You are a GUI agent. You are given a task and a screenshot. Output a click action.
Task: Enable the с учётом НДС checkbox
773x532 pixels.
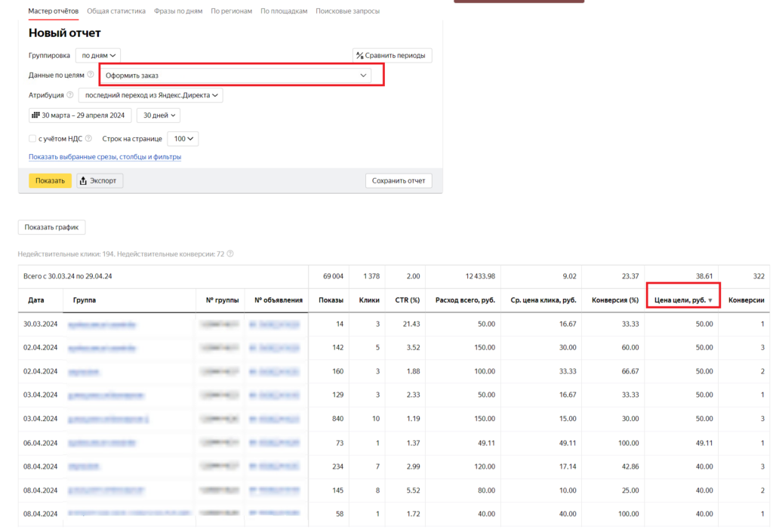pyautogui.click(x=32, y=139)
